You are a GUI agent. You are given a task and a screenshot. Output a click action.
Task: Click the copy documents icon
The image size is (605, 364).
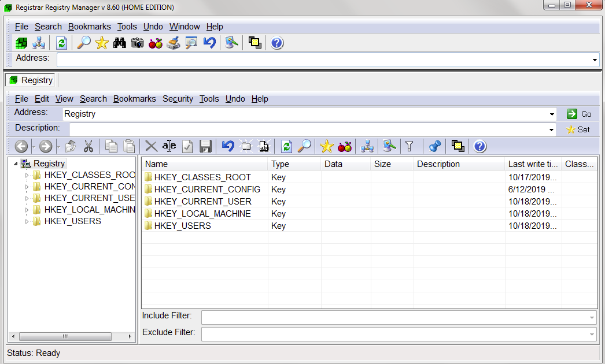point(111,146)
